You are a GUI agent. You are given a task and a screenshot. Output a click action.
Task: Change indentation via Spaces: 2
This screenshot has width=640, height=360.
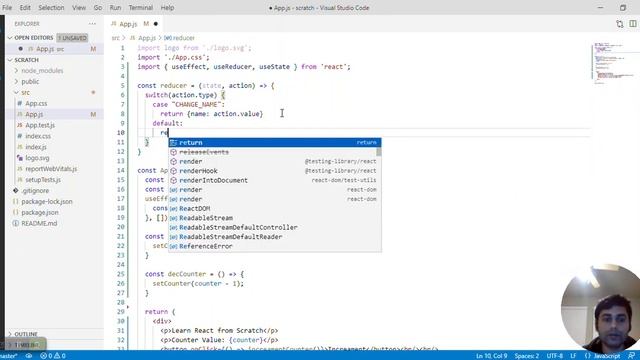[x=527, y=356]
